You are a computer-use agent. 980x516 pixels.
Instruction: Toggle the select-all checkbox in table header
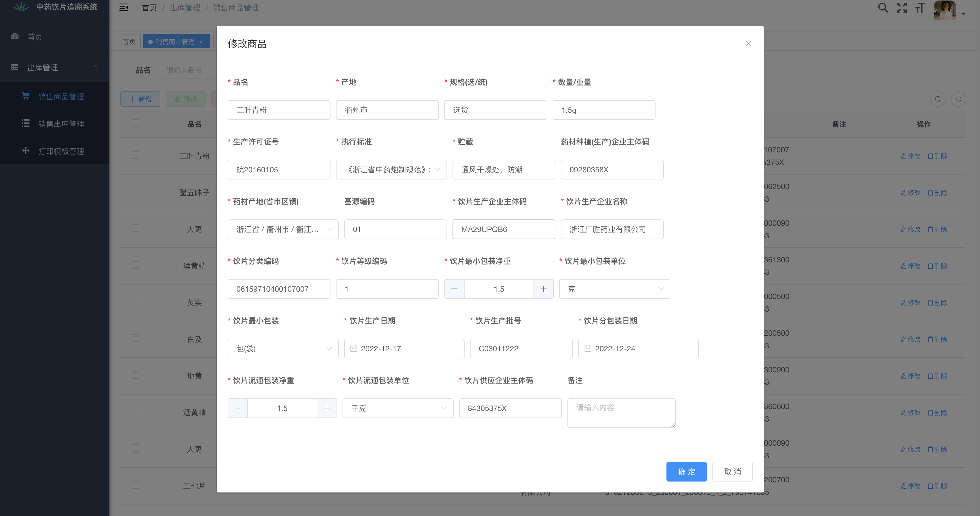tap(135, 123)
